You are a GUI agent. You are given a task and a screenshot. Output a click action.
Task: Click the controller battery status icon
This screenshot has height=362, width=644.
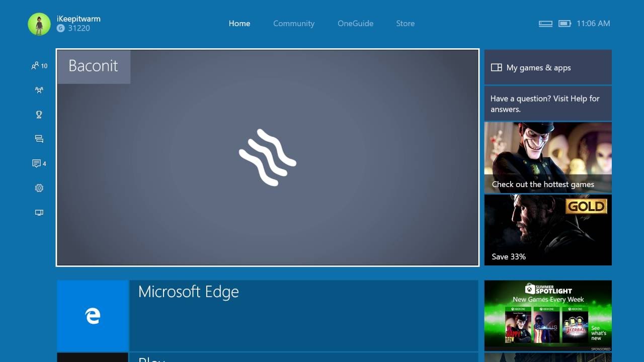pyautogui.click(x=565, y=24)
